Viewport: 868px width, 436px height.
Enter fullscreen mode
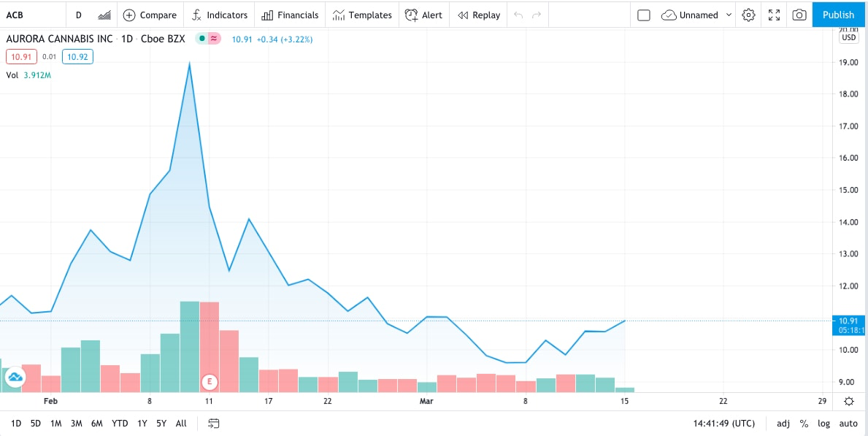[774, 15]
